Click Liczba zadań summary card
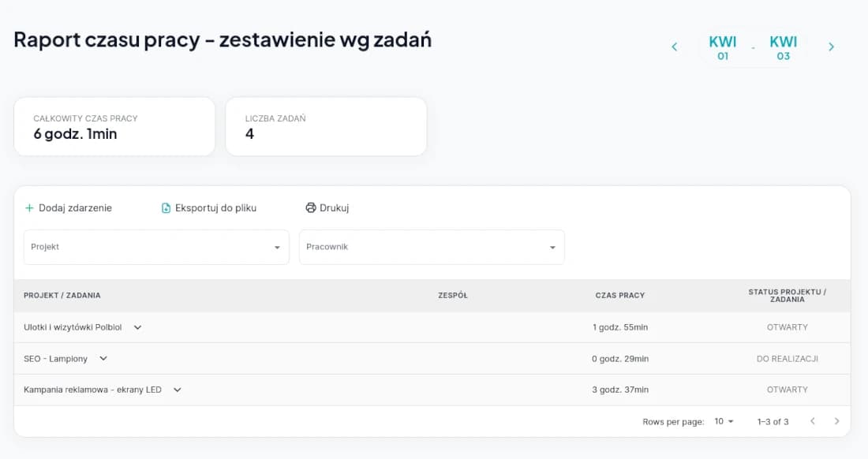This screenshot has width=868, height=459. 326,127
